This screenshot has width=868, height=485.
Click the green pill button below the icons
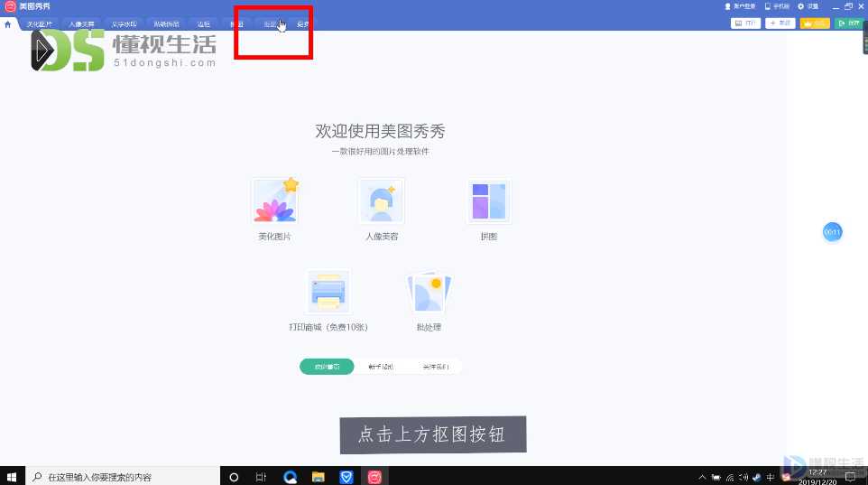[x=327, y=367]
